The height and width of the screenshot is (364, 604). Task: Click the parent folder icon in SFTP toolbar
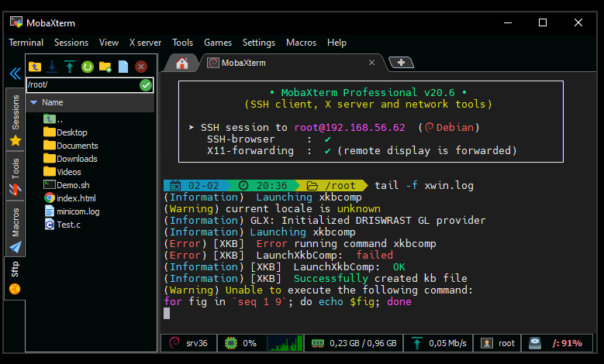34,67
